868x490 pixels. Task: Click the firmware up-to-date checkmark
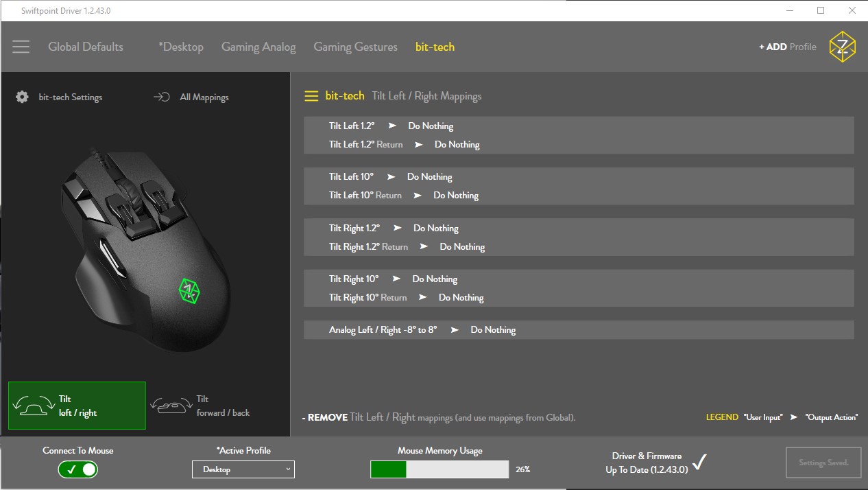(x=699, y=462)
